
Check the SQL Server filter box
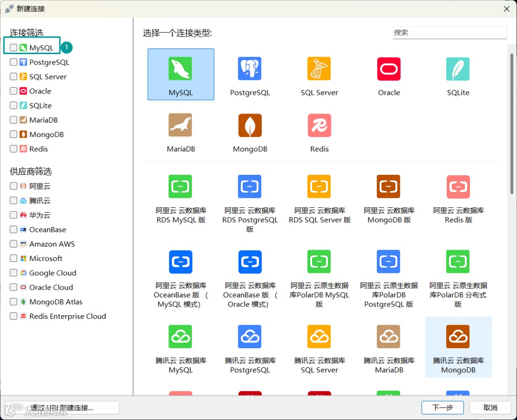(x=13, y=77)
